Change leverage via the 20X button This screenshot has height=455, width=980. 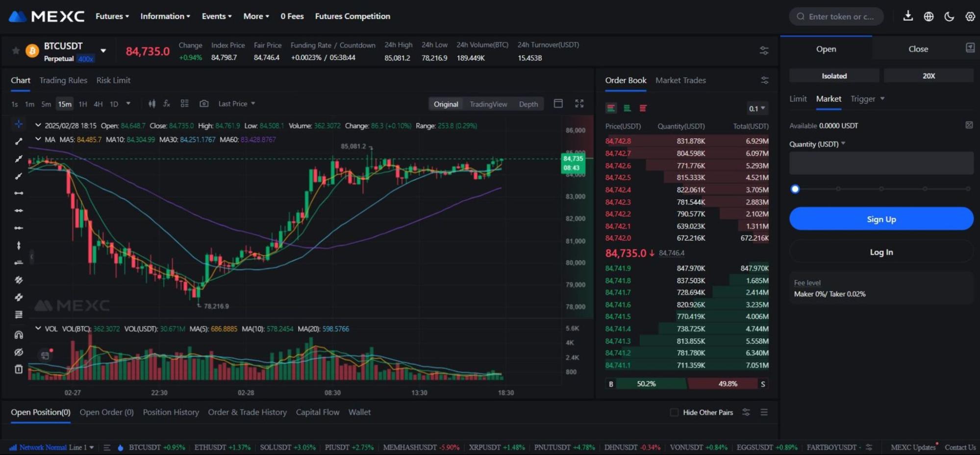pyautogui.click(x=929, y=76)
